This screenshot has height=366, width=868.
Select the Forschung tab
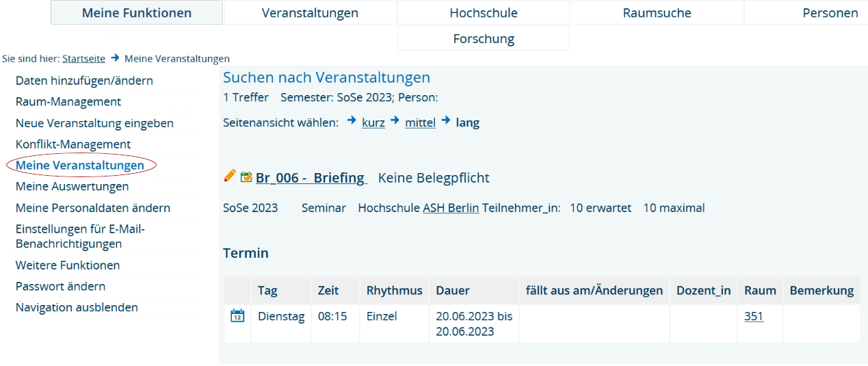click(483, 39)
